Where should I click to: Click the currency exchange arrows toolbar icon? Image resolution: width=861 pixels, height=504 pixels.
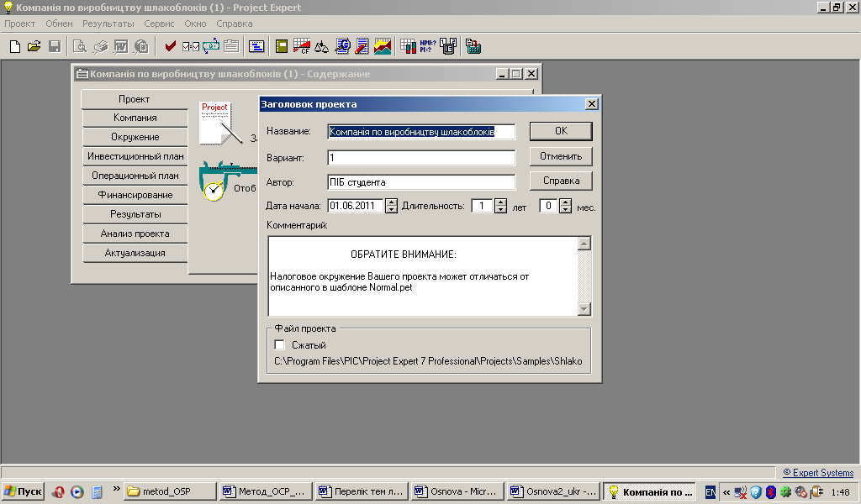point(211,46)
